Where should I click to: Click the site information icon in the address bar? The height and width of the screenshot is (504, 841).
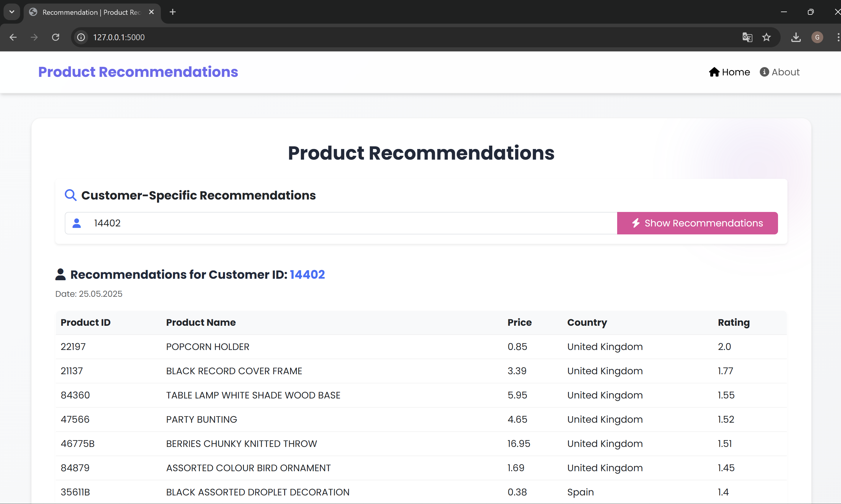click(x=80, y=37)
